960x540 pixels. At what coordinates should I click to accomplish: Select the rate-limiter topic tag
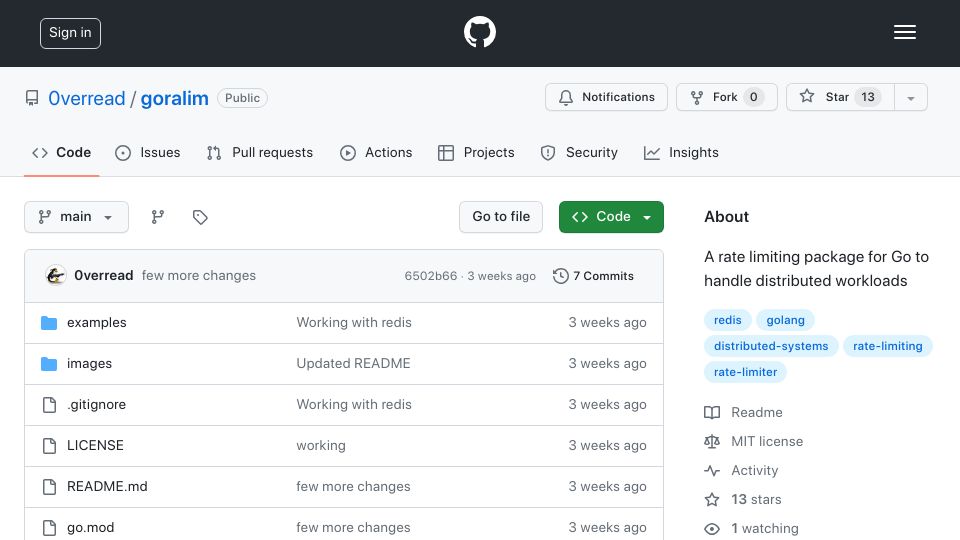click(x=745, y=372)
